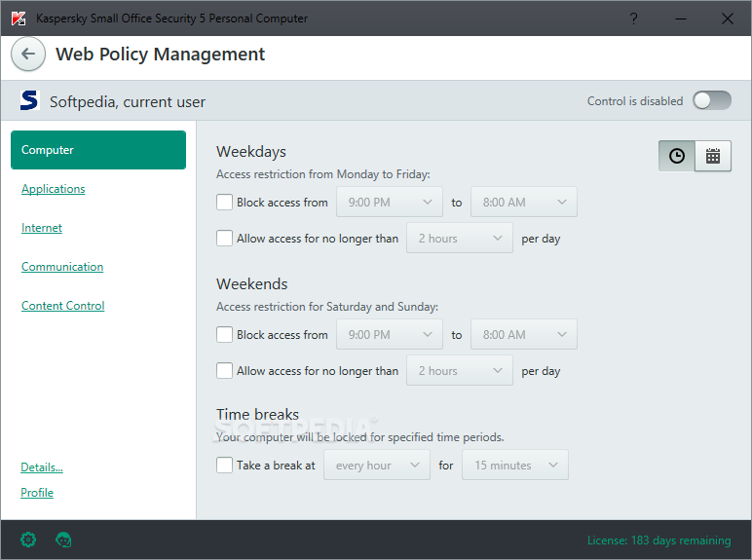The height and width of the screenshot is (560, 752).
Task: Switch to calendar schedule view
Action: pyautogui.click(x=713, y=156)
